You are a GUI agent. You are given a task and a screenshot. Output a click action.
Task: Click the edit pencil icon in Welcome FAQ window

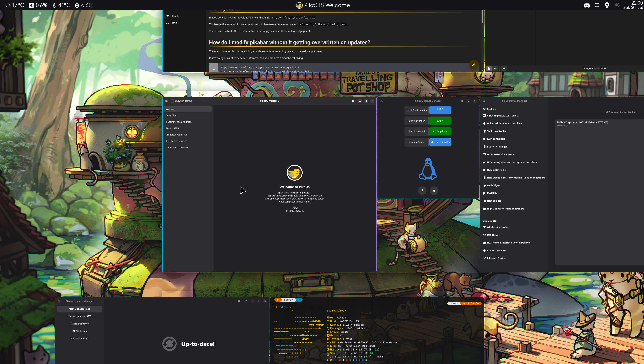click(x=474, y=65)
